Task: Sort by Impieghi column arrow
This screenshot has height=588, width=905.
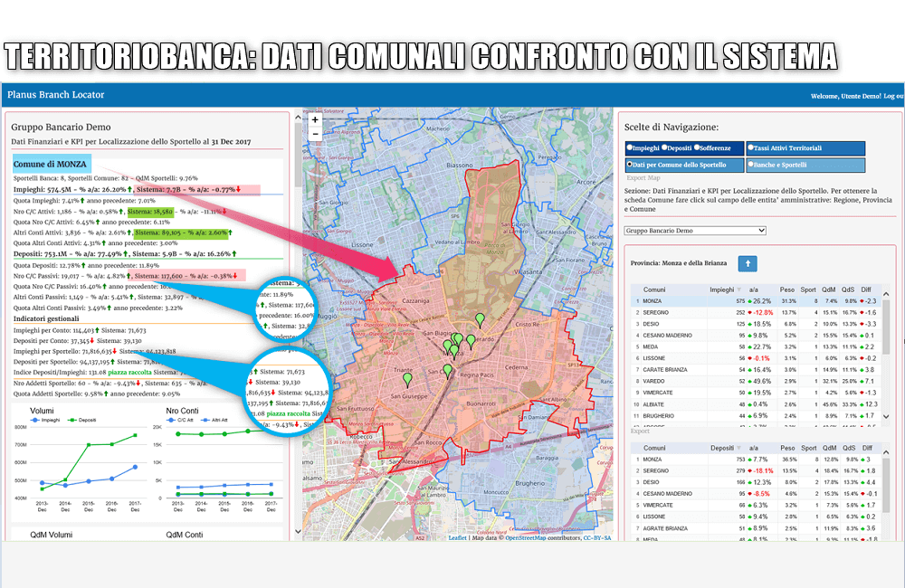Action: 738,289
